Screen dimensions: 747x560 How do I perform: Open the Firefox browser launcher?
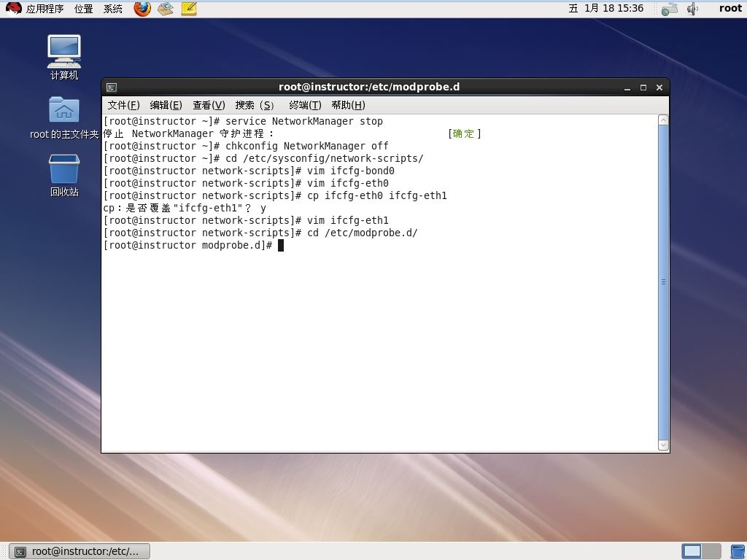pos(142,9)
